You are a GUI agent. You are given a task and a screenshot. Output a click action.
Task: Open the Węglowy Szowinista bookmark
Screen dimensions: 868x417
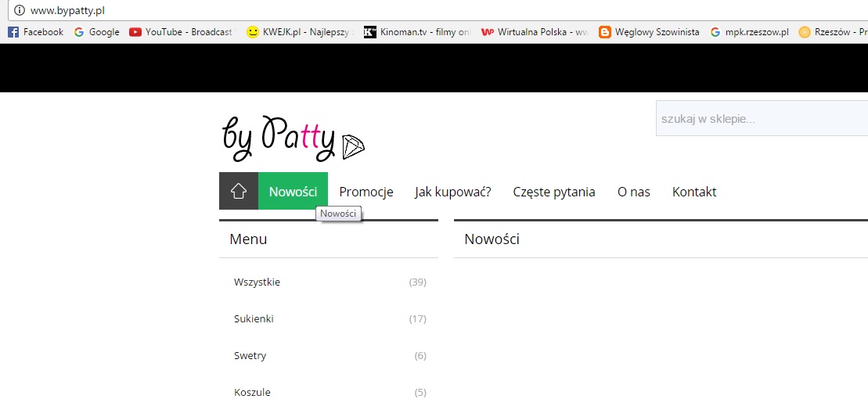coord(650,32)
